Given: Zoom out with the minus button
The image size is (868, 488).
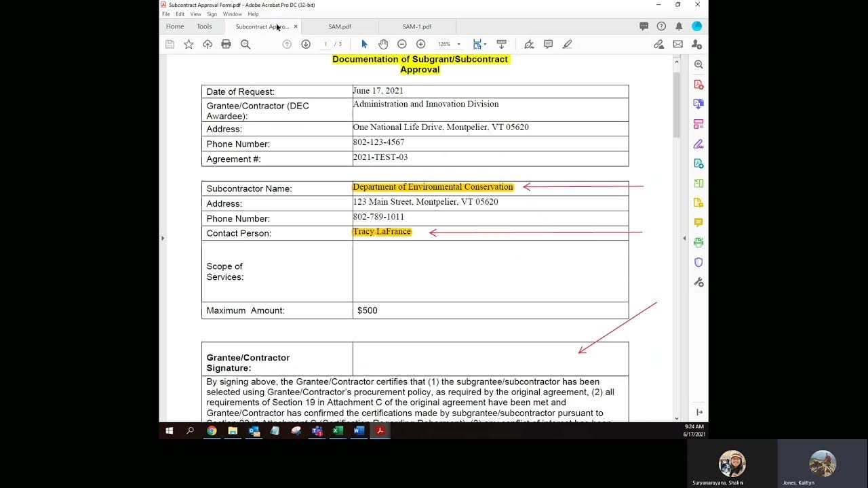Looking at the screenshot, I should [402, 44].
